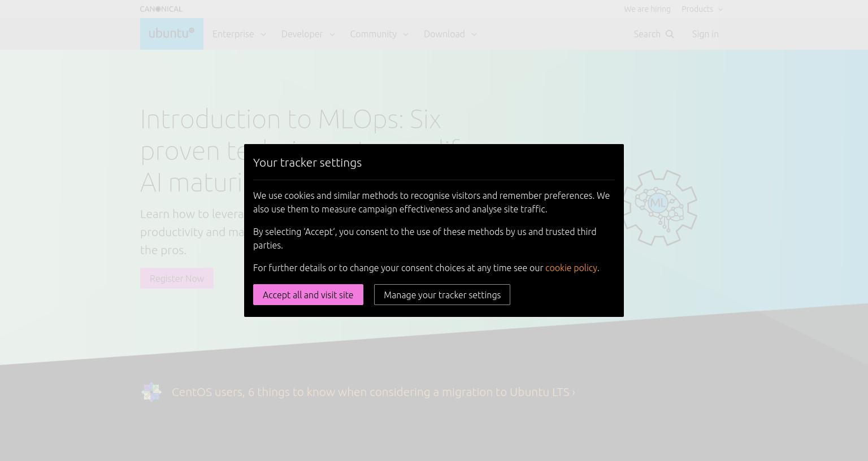Open the Ubuntu logo home link
The width and height of the screenshot is (868, 461).
(x=172, y=34)
